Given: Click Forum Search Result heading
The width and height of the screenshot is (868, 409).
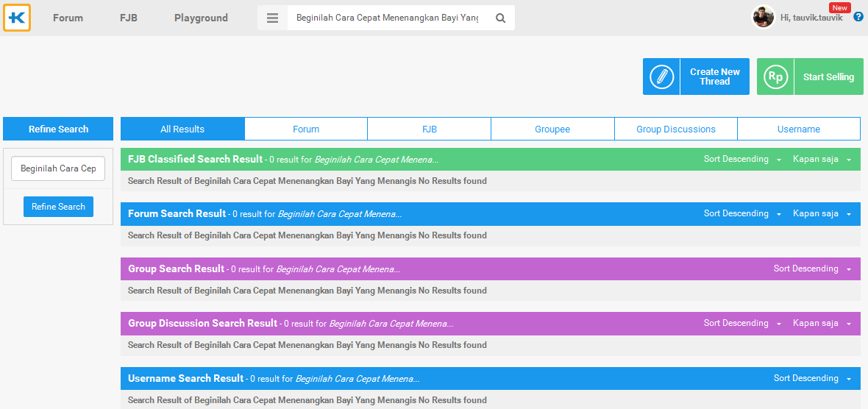Looking at the screenshot, I should pyautogui.click(x=177, y=213).
